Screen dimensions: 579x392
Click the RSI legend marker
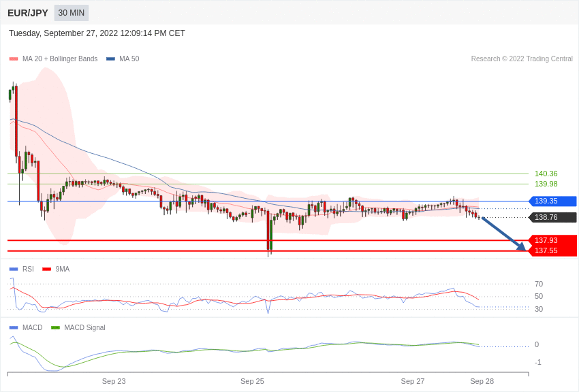pos(14,269)
